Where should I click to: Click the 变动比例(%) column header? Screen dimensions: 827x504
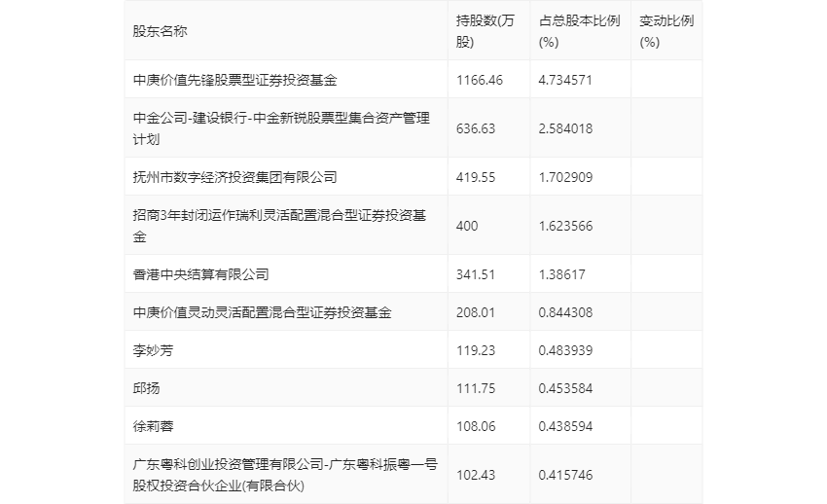click(666, 31)
